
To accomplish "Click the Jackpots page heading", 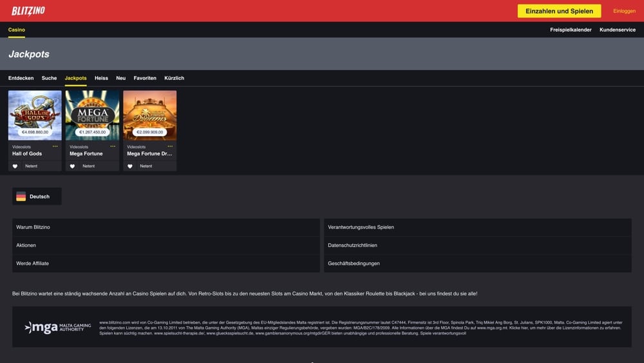I will [29, 54].
